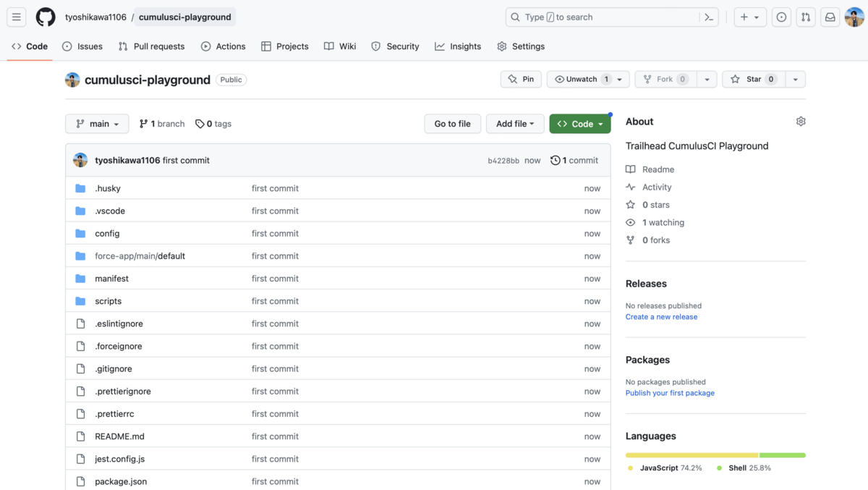Click the commit author avatar
The height and width of the screenshot is (490, 868).
[x=80, y=160]
